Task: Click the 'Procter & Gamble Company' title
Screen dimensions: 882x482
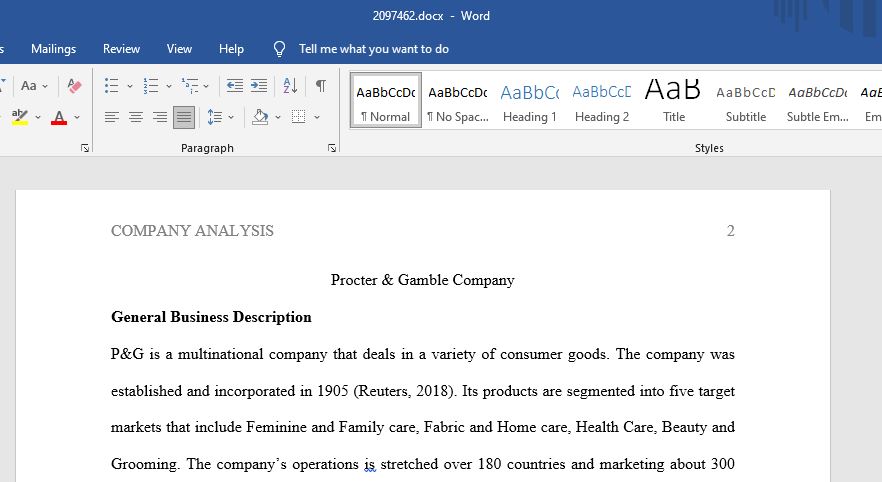Action: 422,280
